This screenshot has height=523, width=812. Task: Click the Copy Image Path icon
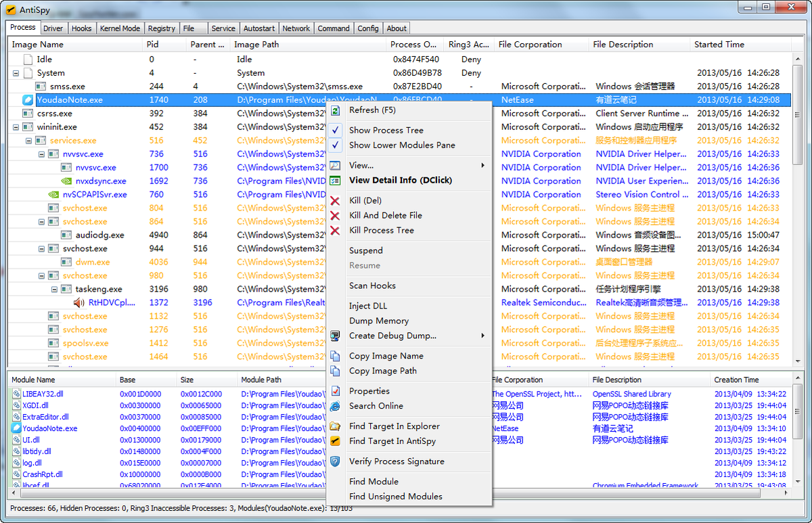pyautogui.click(x=335, y=371)
